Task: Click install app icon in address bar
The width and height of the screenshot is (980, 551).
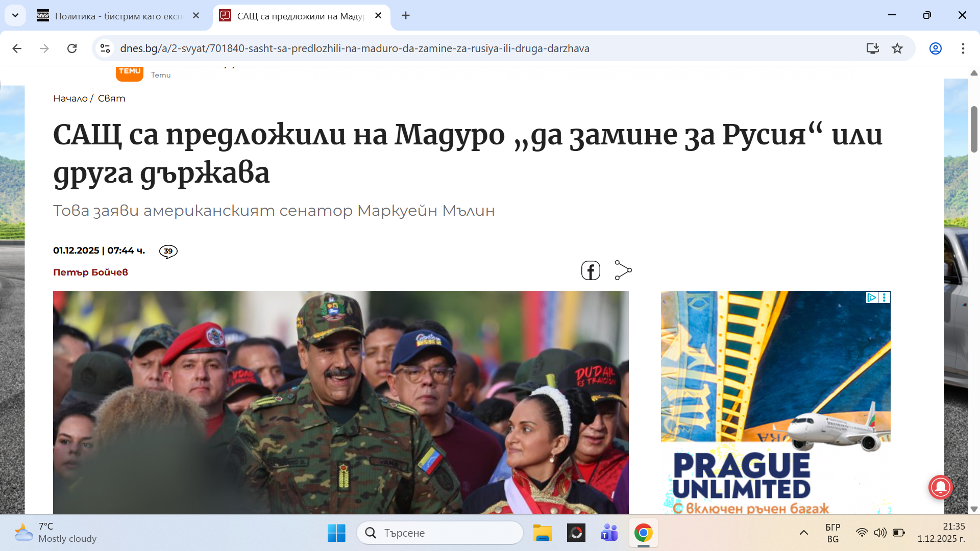Action: [x=872, y=48]
